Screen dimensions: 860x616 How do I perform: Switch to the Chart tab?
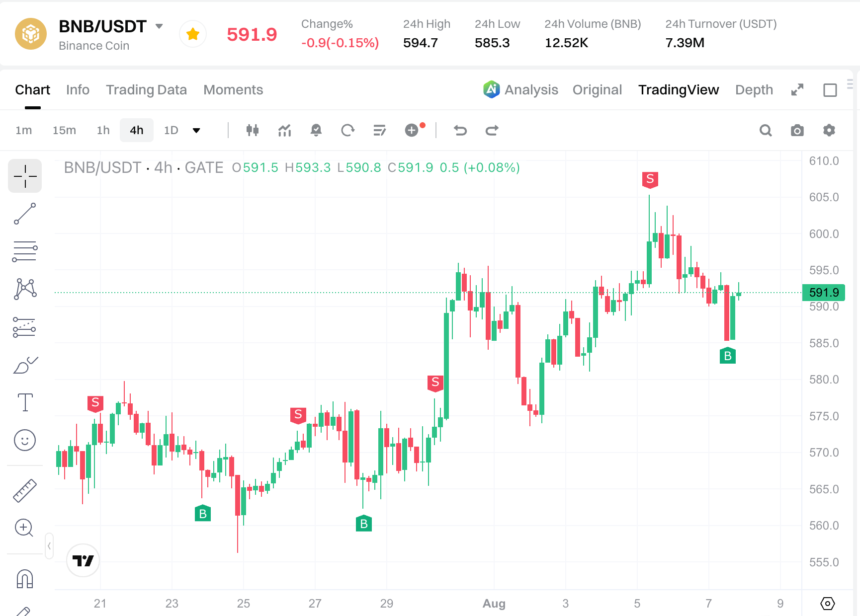pos(33,90)
